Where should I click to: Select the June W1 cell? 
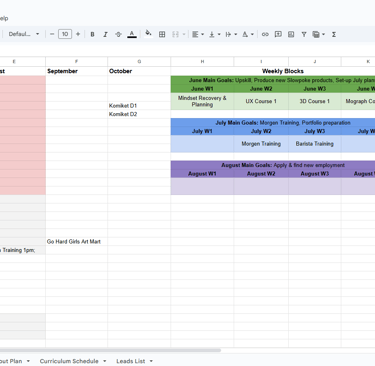(202, 89)
